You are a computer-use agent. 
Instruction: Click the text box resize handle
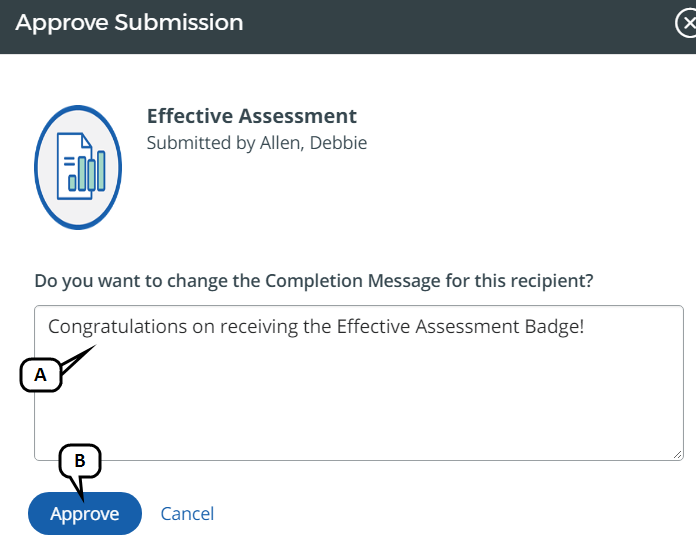(x=677, y=454)
